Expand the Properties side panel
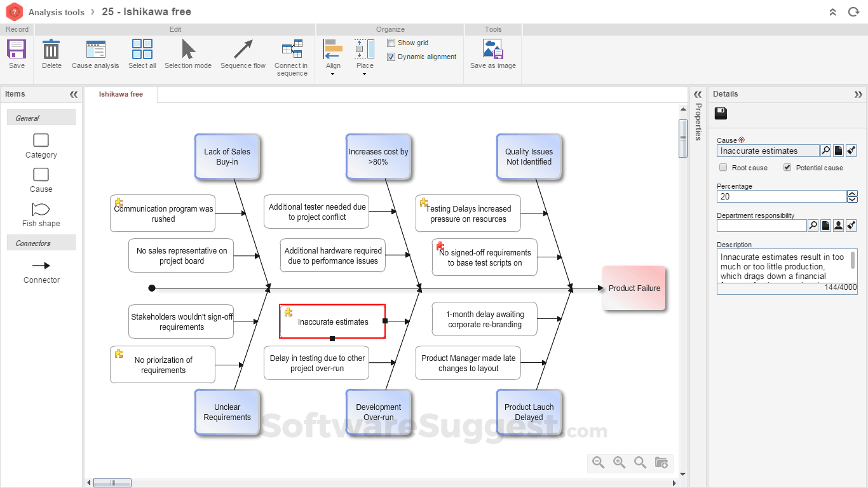The image size is (868, 488). pyautogui.click(x=698, y=94)
